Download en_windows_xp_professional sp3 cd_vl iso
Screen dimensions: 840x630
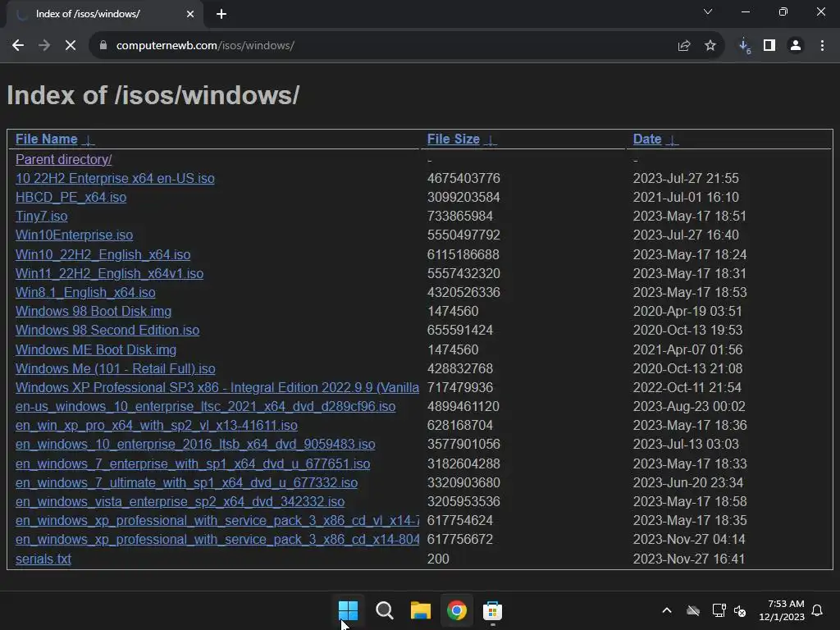coord(217,521)
